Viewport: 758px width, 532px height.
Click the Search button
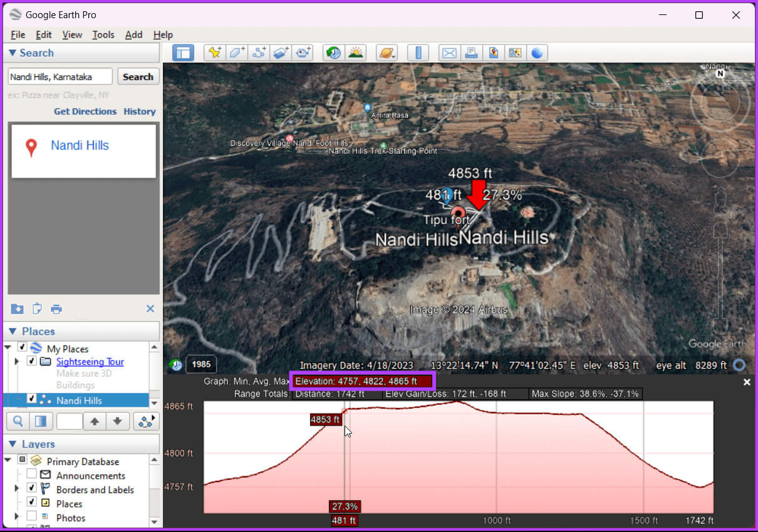pos(138,76)
